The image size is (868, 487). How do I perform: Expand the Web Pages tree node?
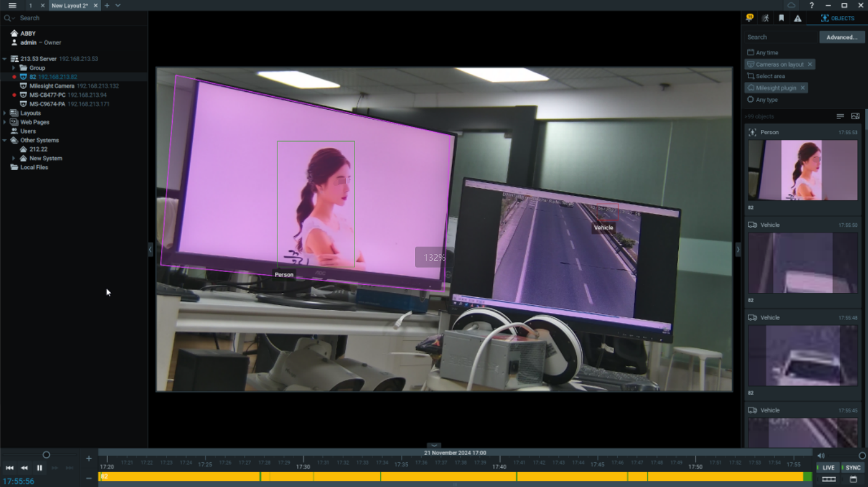coord(5,122)
